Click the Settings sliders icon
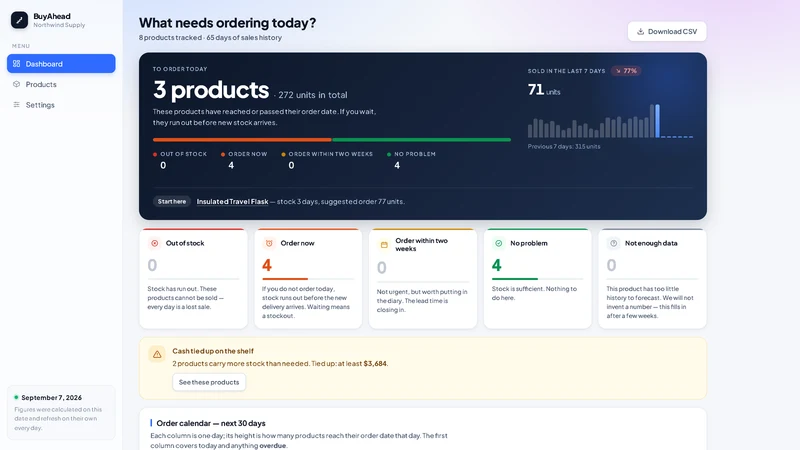 point(17,105)
